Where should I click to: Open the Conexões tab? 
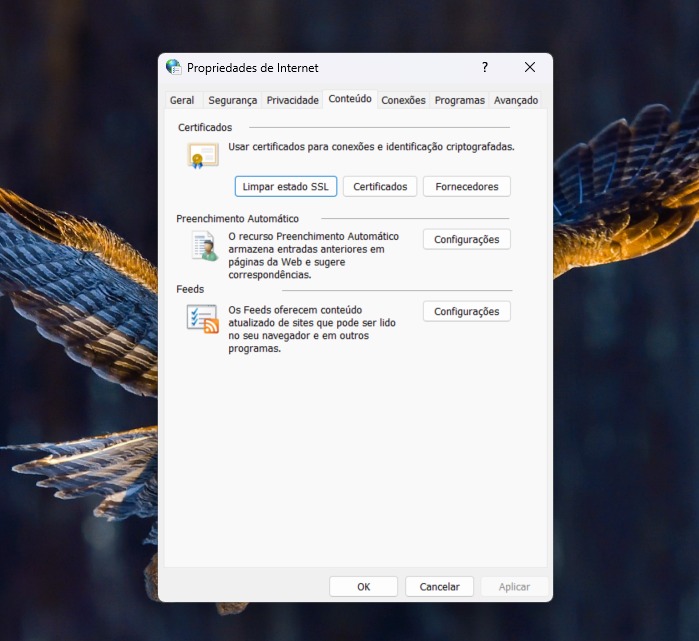click(404, 100)
